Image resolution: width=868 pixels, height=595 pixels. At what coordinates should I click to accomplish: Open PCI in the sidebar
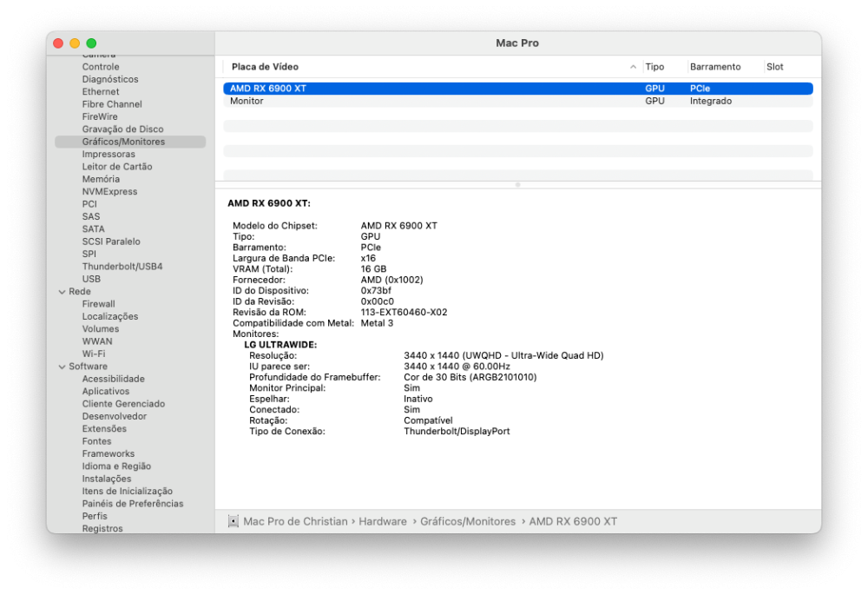pyautogui.click(x=89, y=204)
